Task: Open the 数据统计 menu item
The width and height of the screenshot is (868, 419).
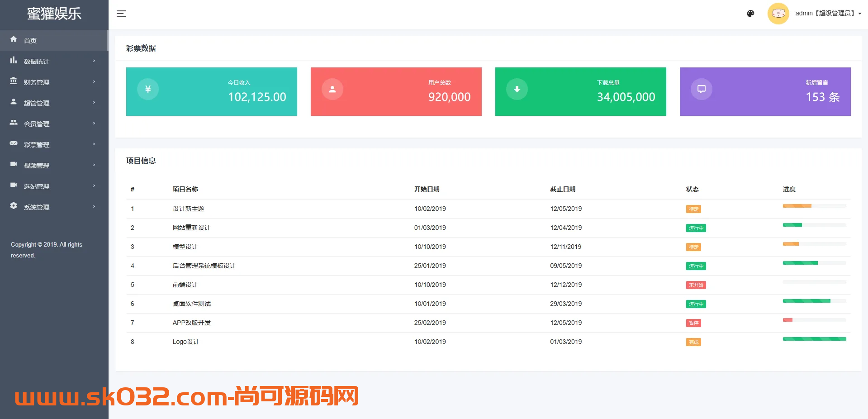Action: coord(54,61)
